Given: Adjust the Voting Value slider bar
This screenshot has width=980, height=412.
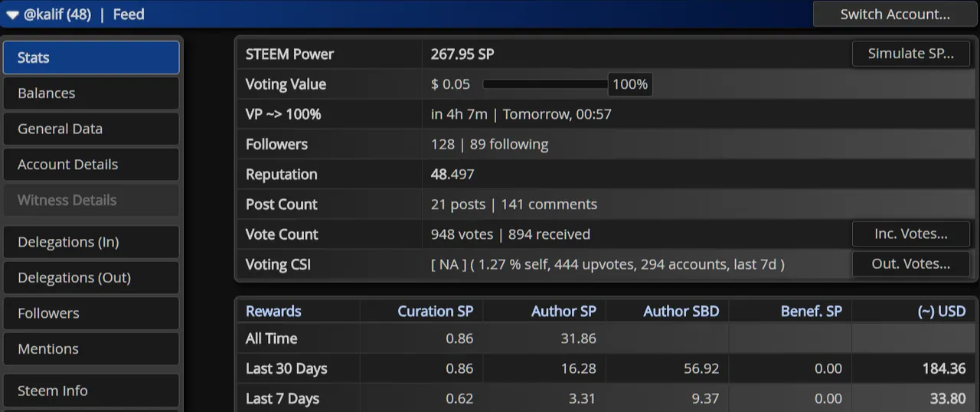Looking at the screenshot, I should [545, 84].
